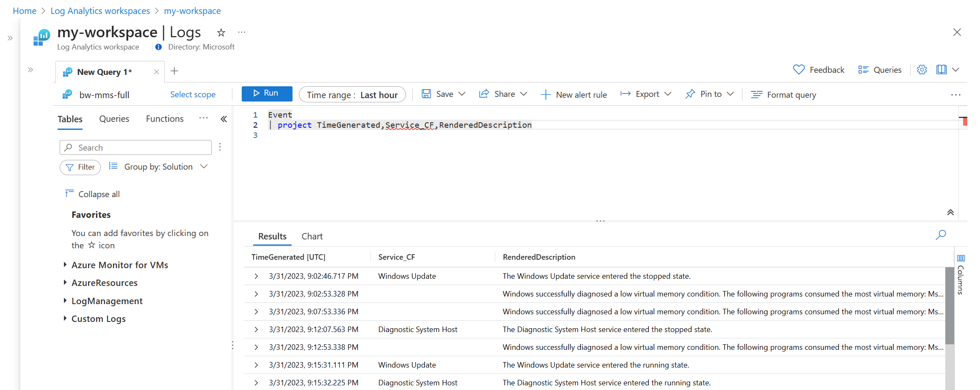
Task: Open the Group by: Solution dropdown
Action: 159,167
